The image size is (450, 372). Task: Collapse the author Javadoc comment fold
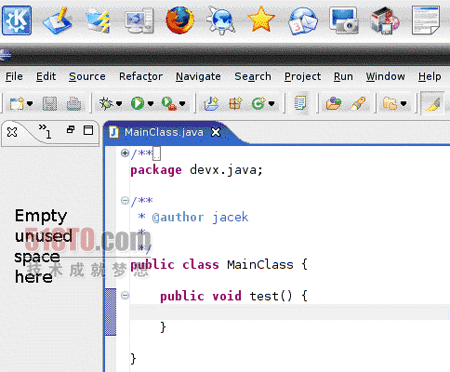coord(125,200)
